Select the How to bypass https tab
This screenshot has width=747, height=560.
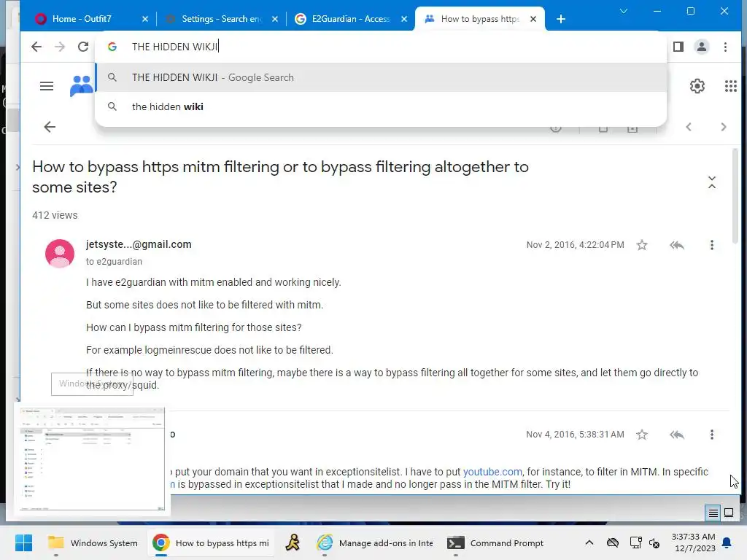coord(479,19)
